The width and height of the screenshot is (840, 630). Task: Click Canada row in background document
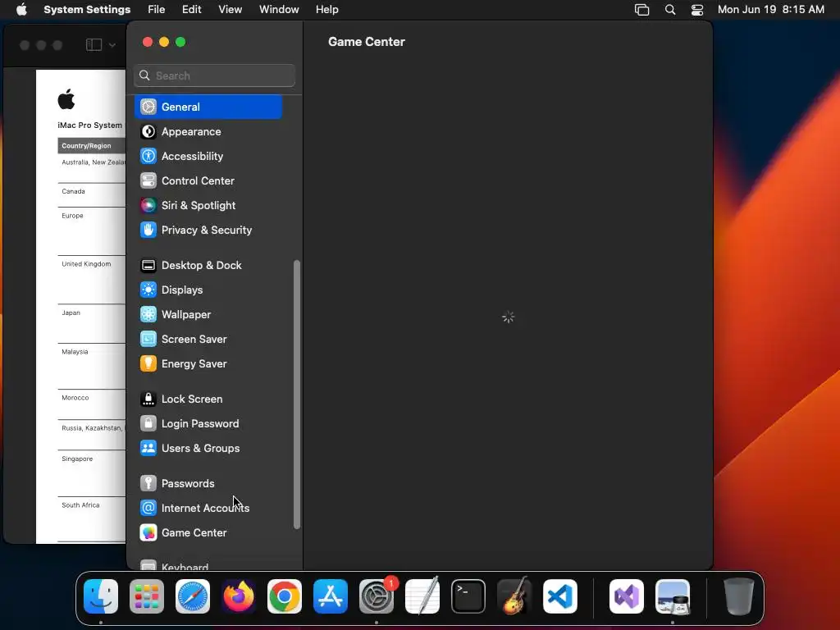tap(92, 195)
